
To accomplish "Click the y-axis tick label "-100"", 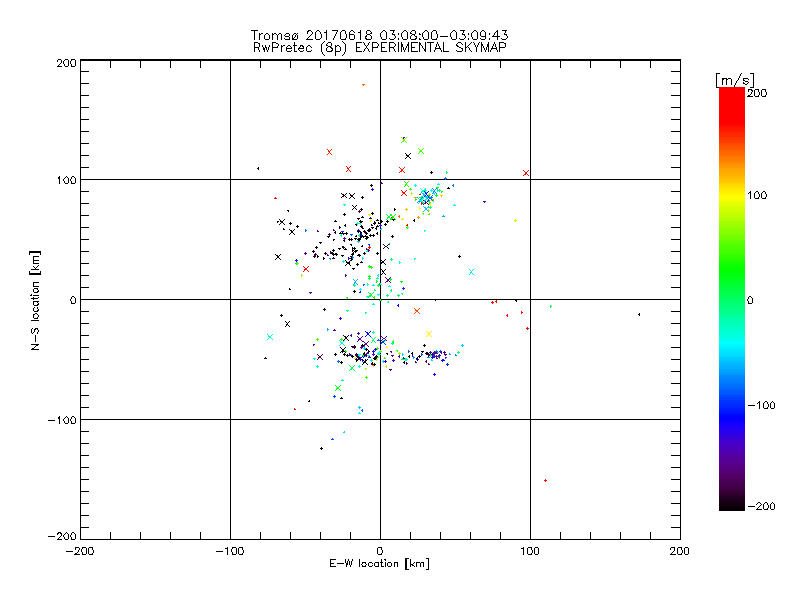I will tap(62, 420).
